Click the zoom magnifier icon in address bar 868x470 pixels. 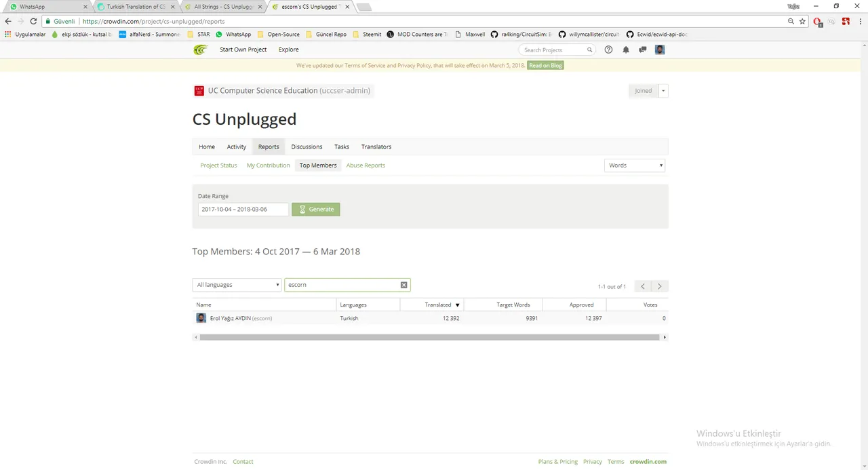pyautogui.click(x=791, y=21)
